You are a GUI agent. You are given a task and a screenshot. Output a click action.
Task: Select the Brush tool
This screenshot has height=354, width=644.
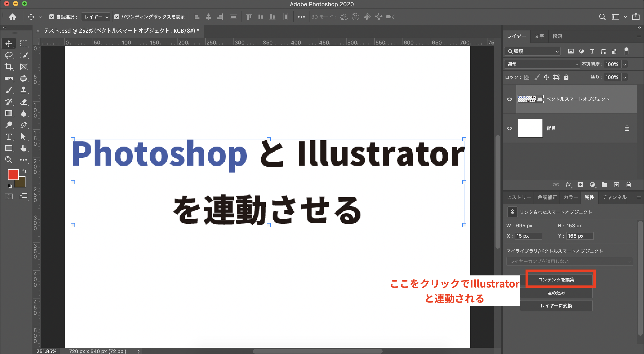[9, 90]
